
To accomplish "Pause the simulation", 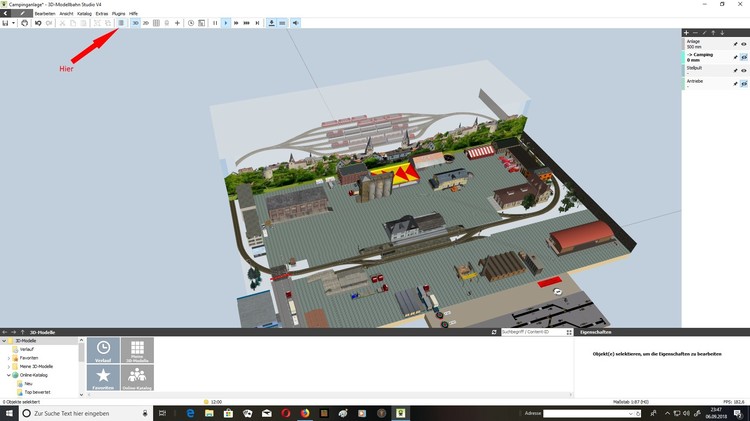I will click(215, 22).
